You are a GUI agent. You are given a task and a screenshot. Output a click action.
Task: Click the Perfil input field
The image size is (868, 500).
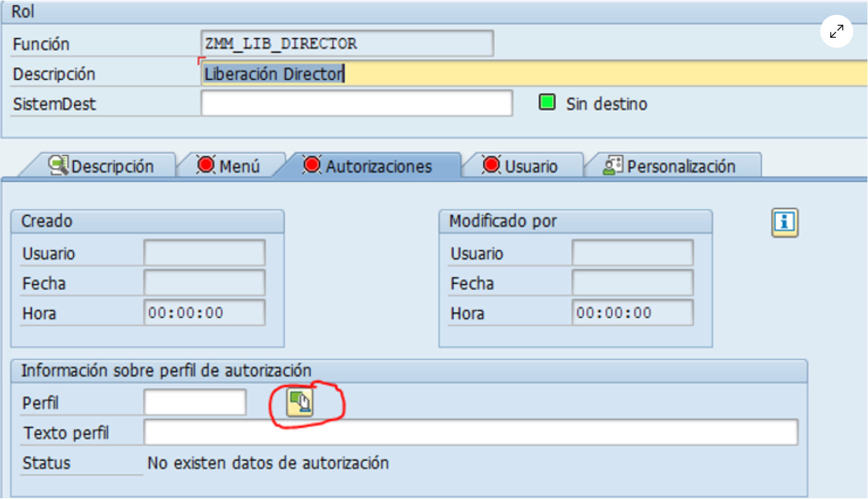(195, 403)
